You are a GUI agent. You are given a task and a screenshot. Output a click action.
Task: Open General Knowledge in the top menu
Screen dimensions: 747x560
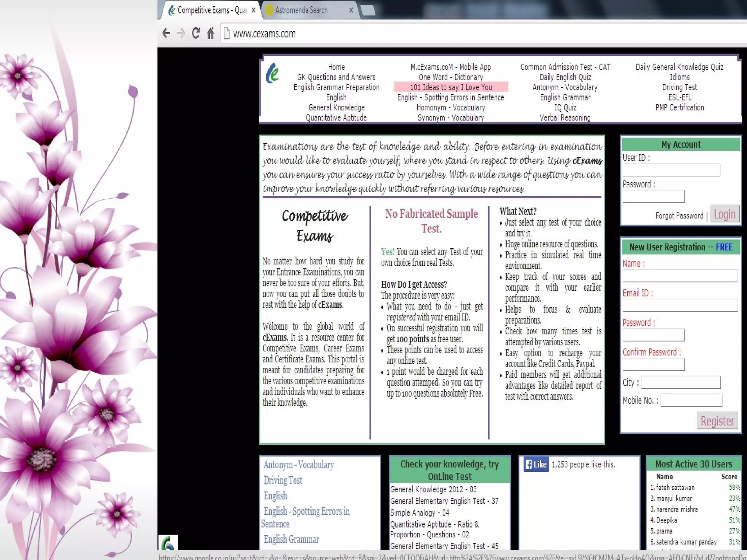(336, 108)
